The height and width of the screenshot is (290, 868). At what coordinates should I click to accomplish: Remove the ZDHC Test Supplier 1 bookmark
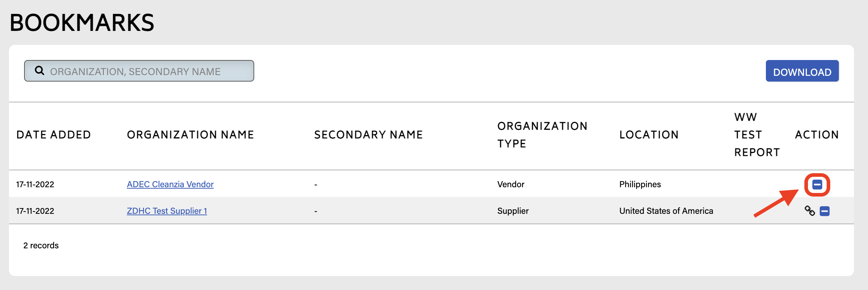tap(824, 211)
